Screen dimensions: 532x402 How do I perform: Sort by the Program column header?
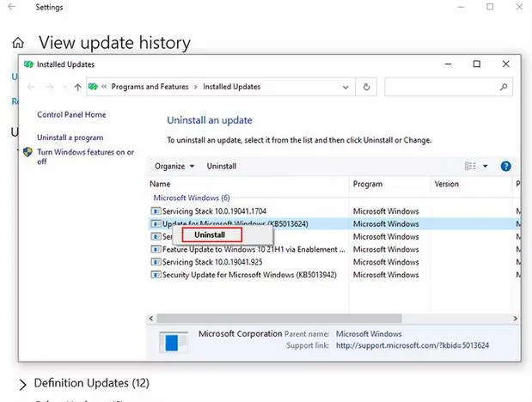368,184
